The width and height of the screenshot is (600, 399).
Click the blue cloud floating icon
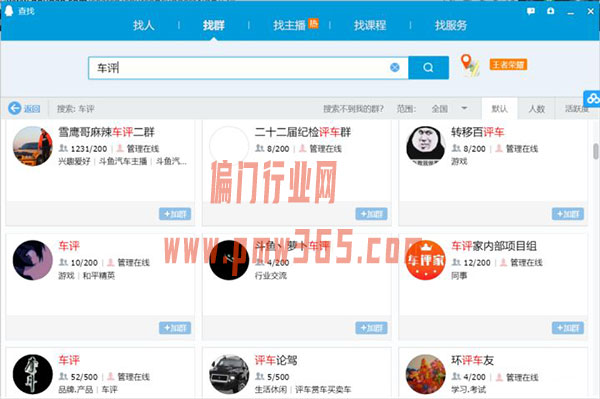[592, 99]
